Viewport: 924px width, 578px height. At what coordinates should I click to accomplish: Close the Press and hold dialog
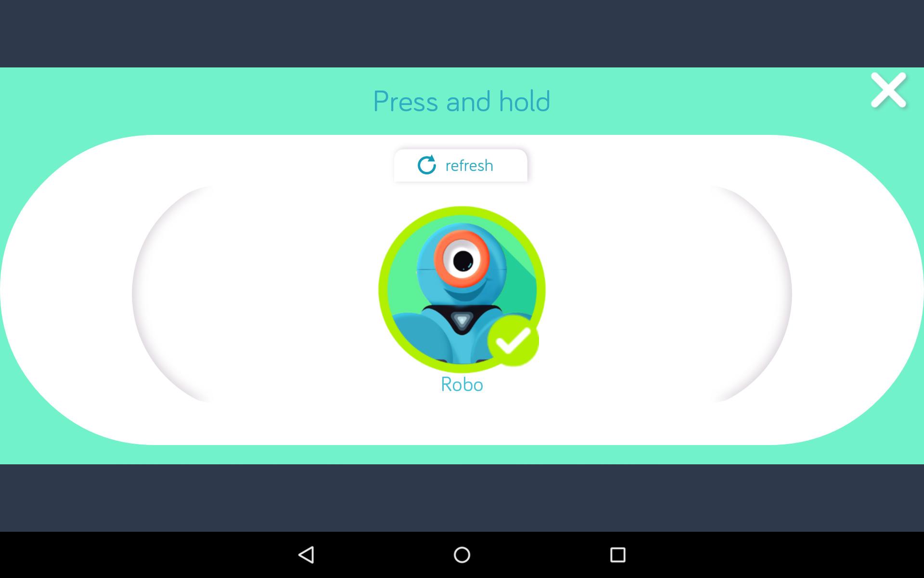888,89
